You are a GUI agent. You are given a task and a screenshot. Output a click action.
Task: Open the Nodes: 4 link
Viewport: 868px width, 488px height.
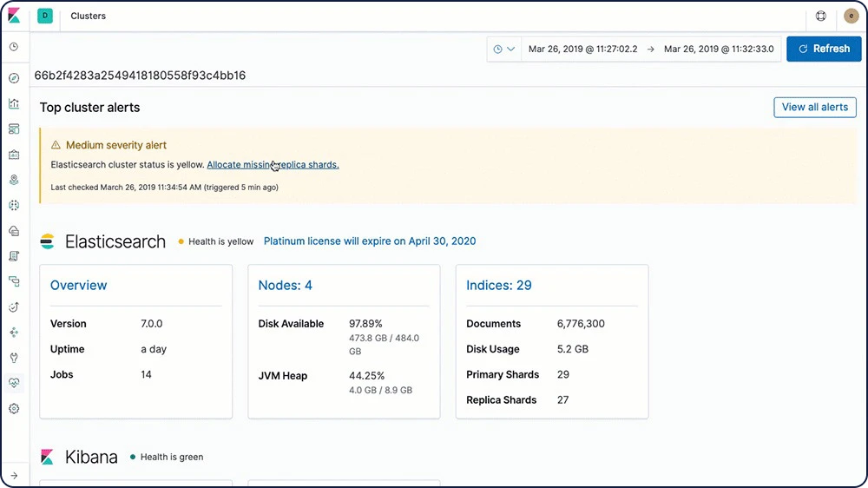point(285,286)
